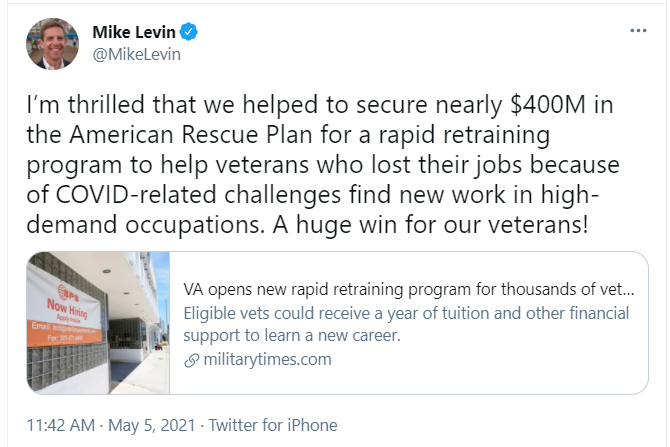
Task: Open the @MikeLevin handle link
Action: coord(137,54)
